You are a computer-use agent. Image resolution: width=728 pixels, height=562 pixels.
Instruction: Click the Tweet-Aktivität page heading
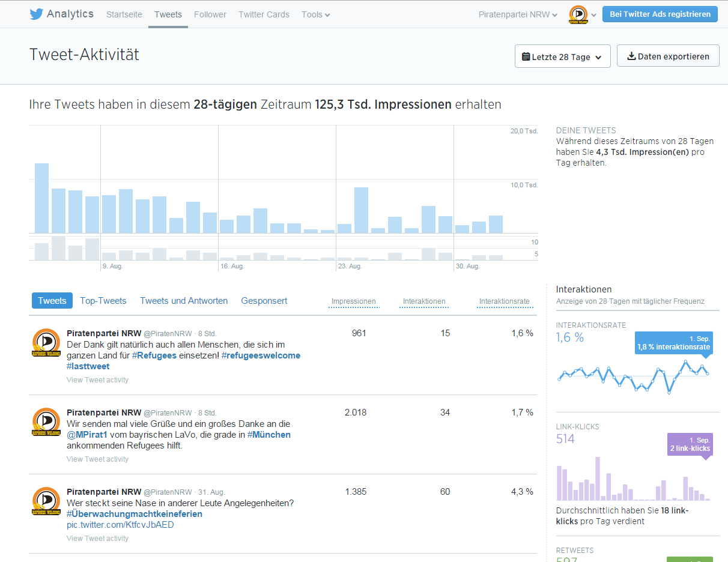tap(84, 55)
